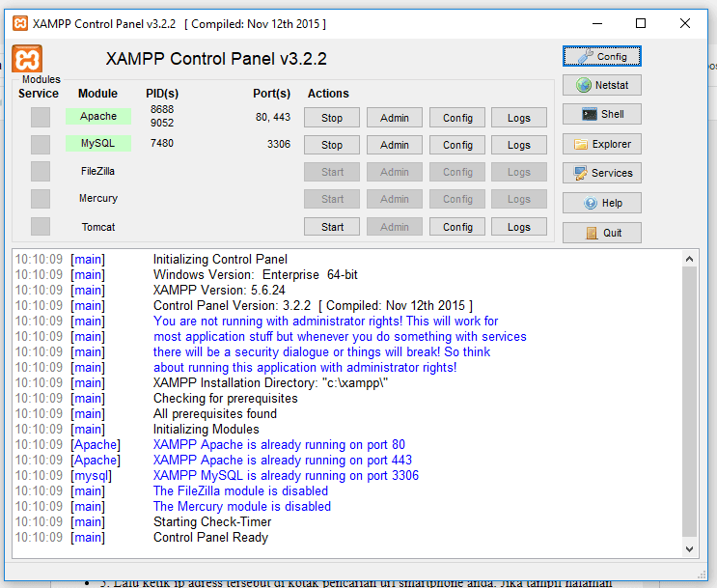Click the FileZilla Config button
Viewport: 717px width, 588px height.
[x=457, y=172]
